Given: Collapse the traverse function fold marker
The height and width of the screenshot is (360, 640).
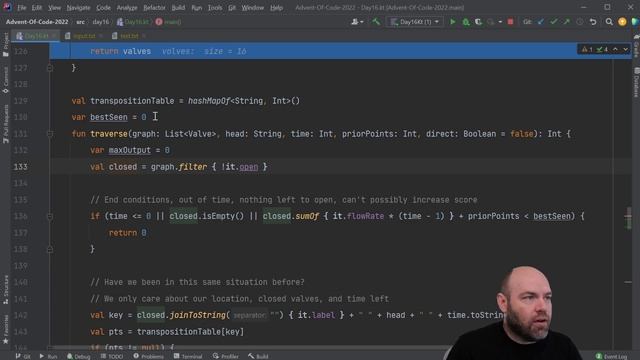Looking at the screenshot, I should [50, 133].
